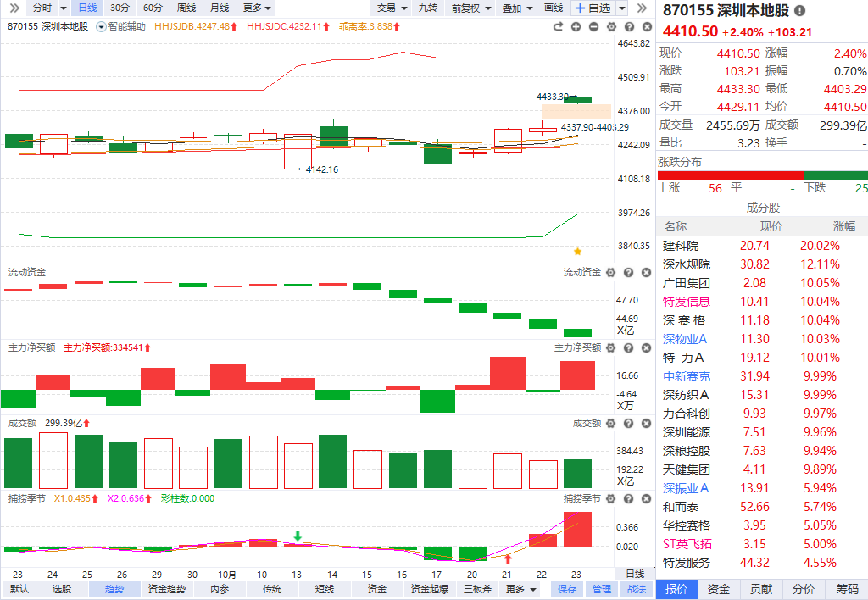Select 资金趋势 tab

[x=167, y=590]
